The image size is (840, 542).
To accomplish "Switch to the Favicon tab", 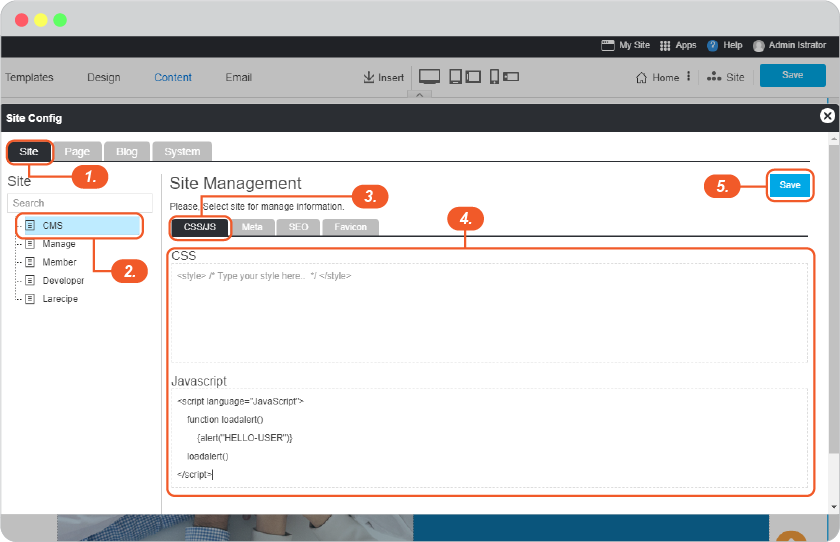I will coord(350,227).
